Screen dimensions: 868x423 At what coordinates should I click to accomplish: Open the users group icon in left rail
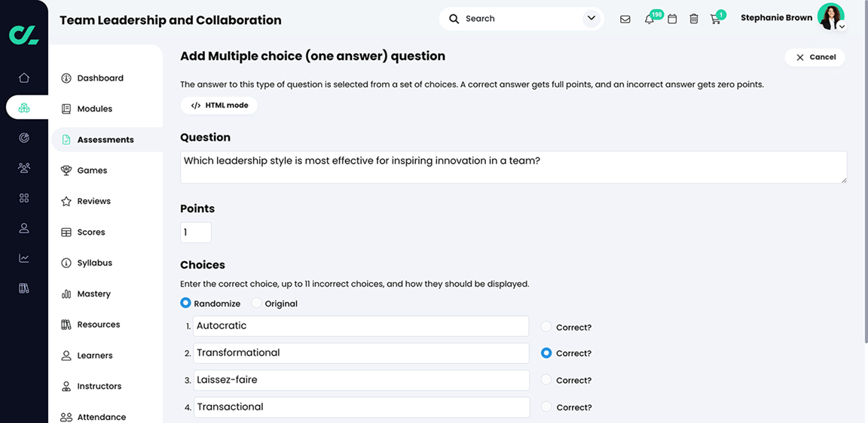pyautogui.click(x=24, y=168)
